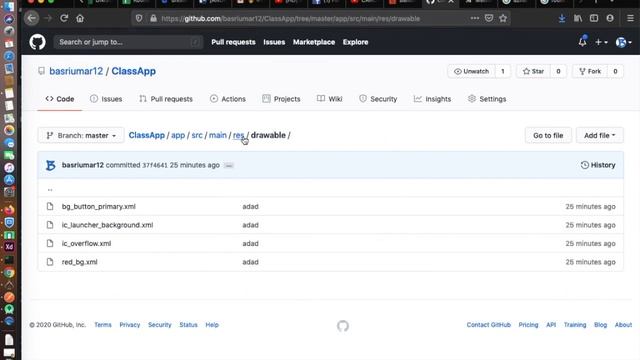Open the ClassApp repository title link
The height and width of the screenshot is (360, 640).
[x=133, y=71]
